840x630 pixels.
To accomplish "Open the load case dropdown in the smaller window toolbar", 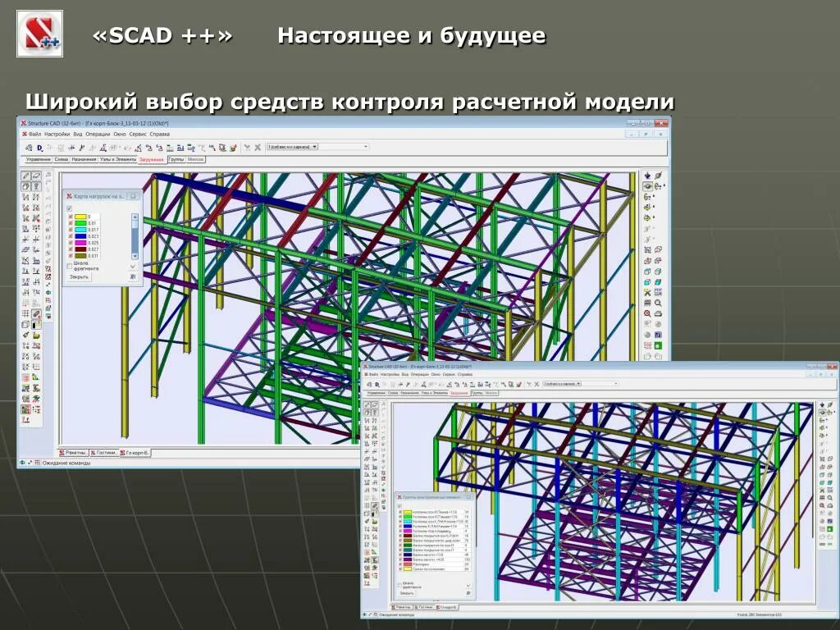I will pos(578,384).
